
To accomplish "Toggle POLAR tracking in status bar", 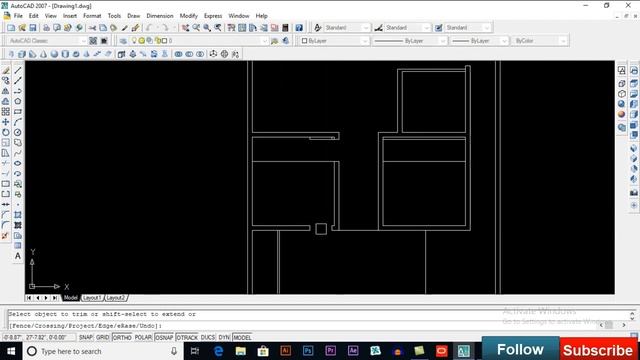I will [x=143, y=338].
